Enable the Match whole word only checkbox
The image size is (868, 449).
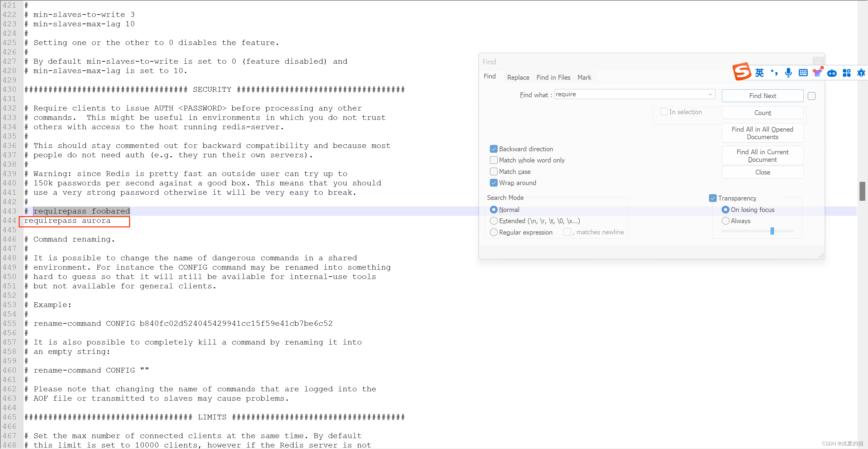[493, 160]
